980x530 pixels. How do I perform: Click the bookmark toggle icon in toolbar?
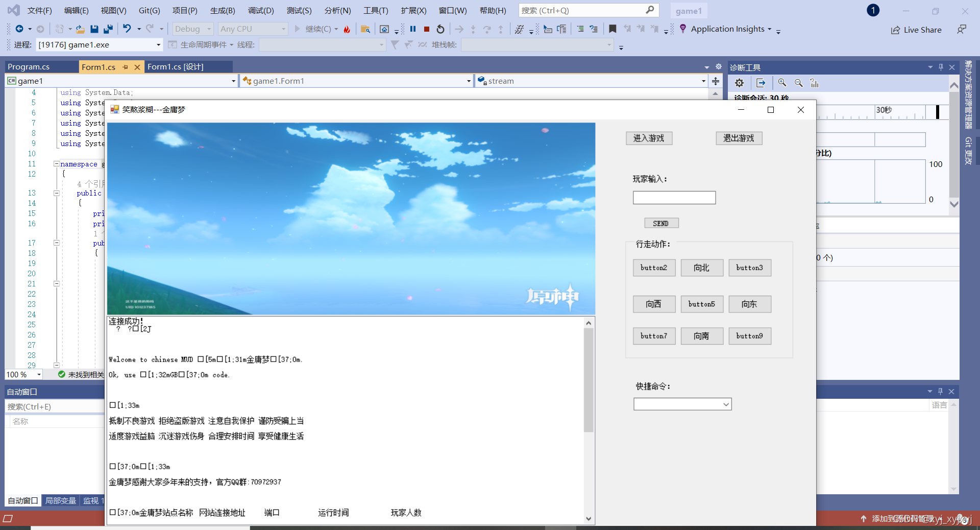[612, 29]
